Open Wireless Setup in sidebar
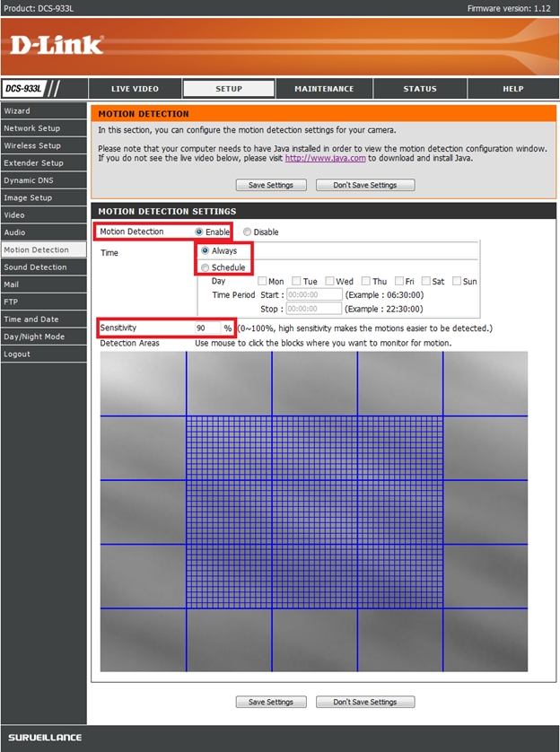This screenshot has height=752, width=560. (32, 145)
